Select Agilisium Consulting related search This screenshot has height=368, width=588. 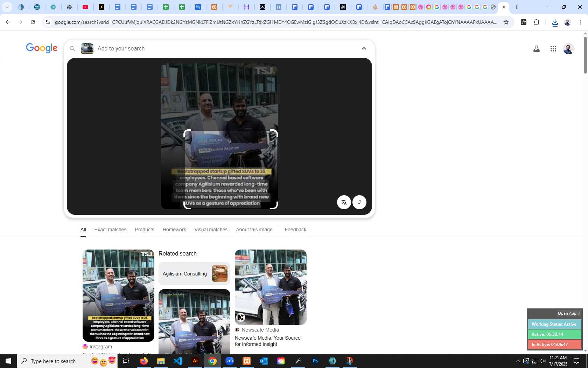pos(194,274)
